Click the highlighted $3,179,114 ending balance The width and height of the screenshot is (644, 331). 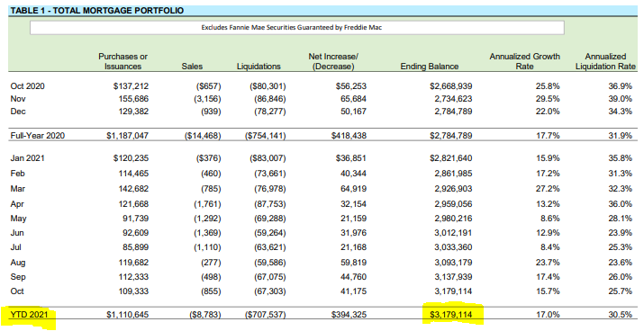[x=451, y=315]
